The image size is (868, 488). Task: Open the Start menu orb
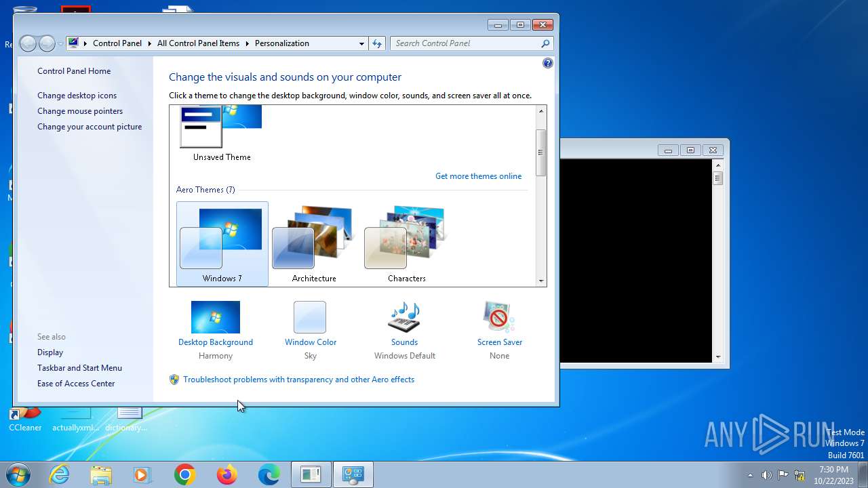pyautogui.click(x=18, y=474)
